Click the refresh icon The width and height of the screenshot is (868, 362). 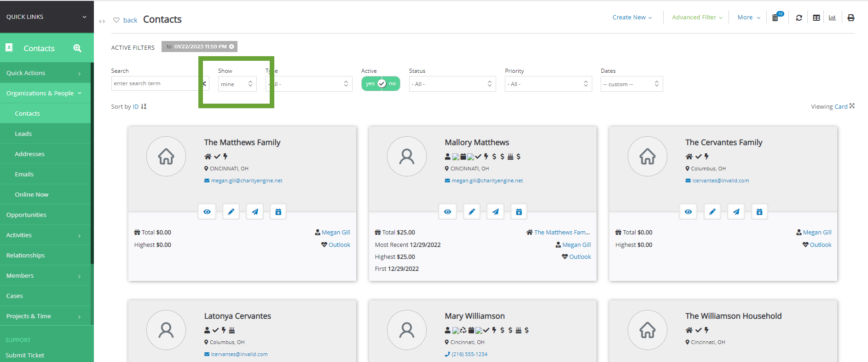799,18
